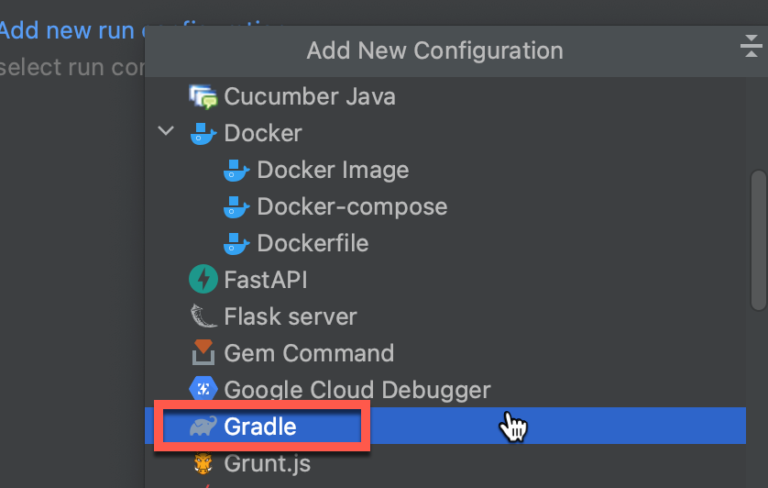Click the Gradle elephant icon

[x=203, y=426]
